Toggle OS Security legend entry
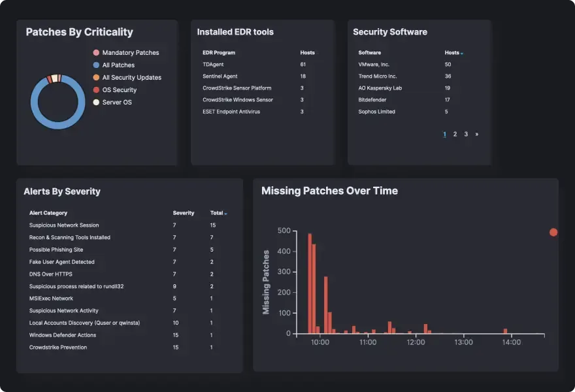The height and width of the screenshot is (392, 575). [119, 90]
